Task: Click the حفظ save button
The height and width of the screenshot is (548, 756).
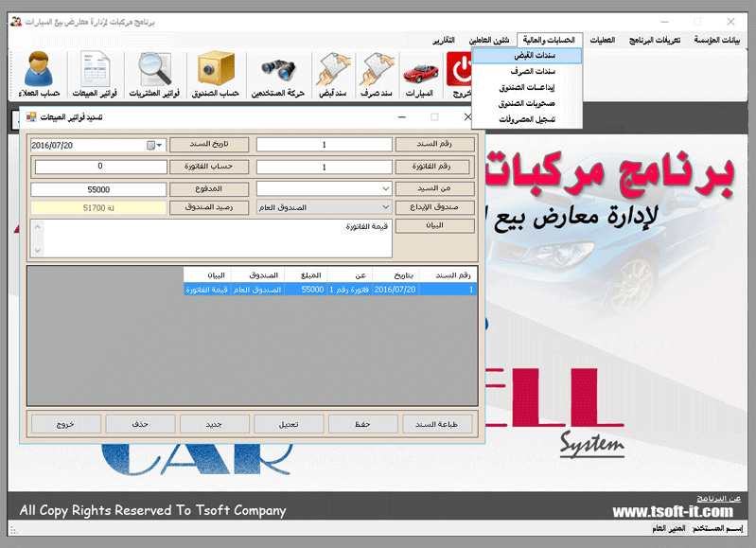Action: pyautogui.click(x=362, y=424)
